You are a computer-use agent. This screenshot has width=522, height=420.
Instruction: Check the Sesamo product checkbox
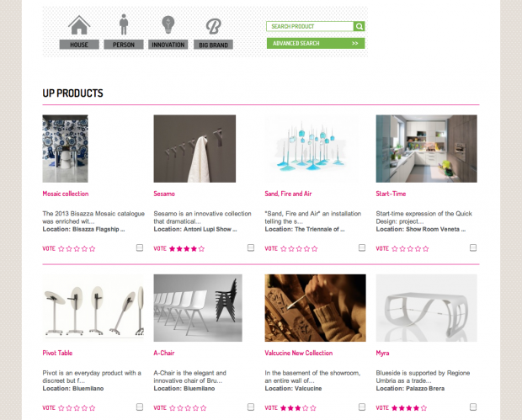click(x=251, y=248)
